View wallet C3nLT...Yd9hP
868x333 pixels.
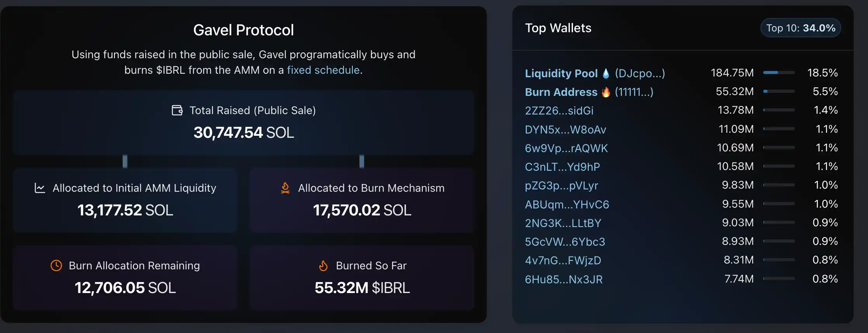coord(562,167)
